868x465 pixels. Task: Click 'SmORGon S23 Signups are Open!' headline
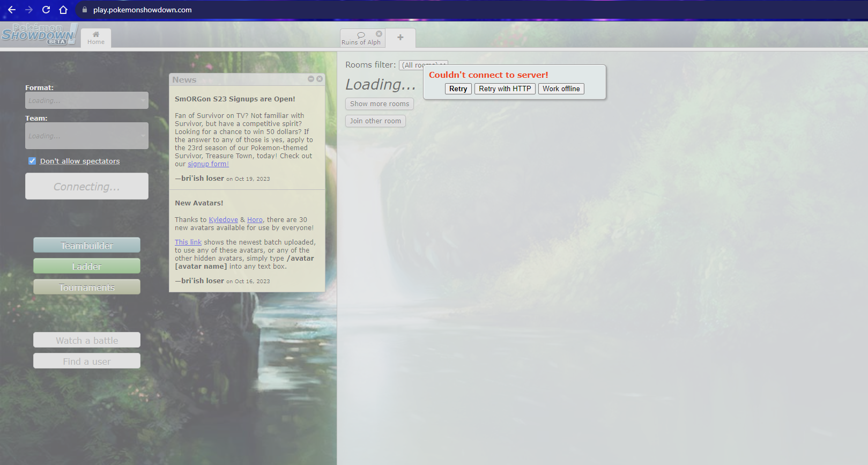(235, 99)
